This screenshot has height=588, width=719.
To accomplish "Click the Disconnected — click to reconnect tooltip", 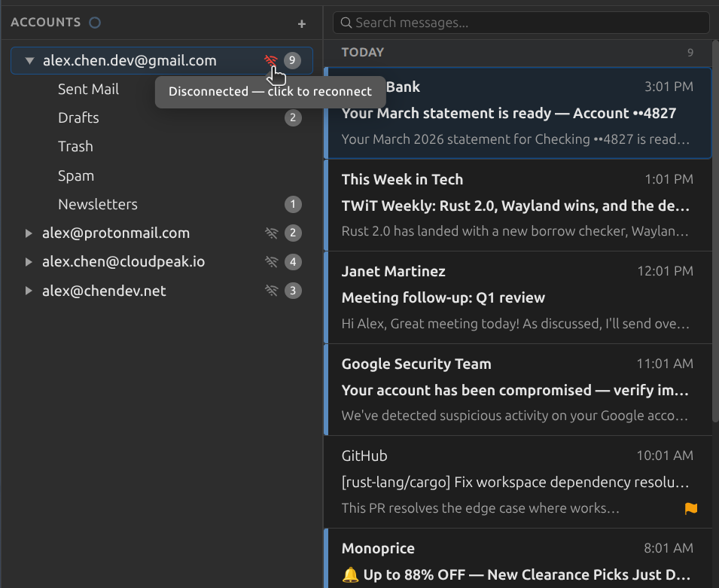I will coord(270,91).
